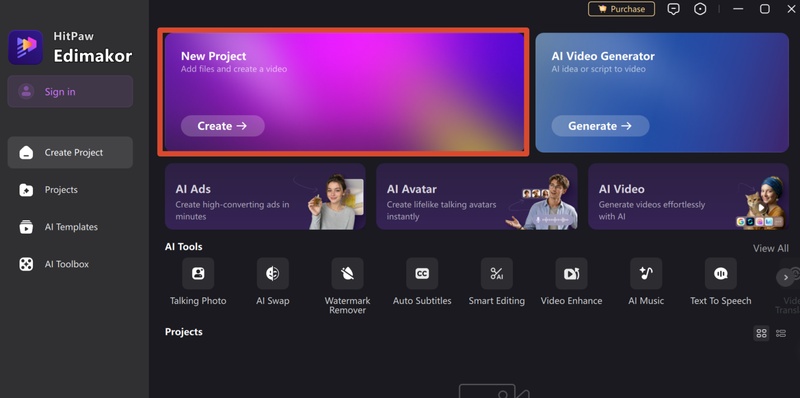Switch Projects to list view
This screenshot has width=800, height=398.
coord(781,333)
